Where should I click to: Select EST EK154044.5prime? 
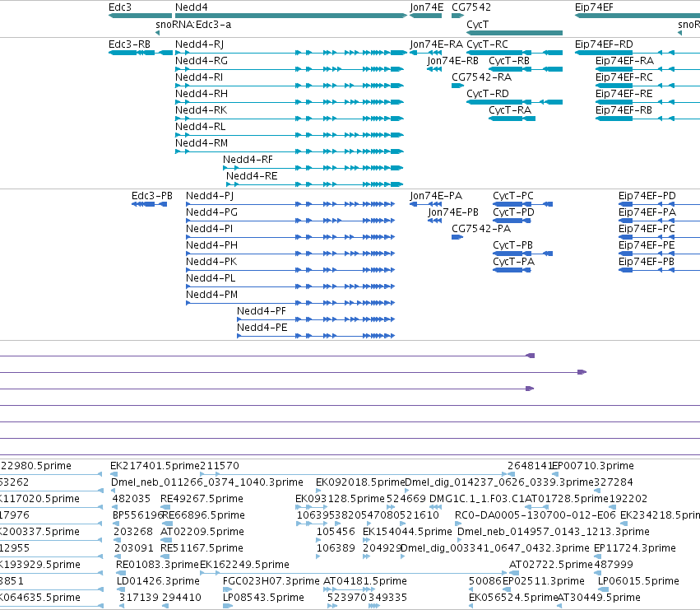407,532
